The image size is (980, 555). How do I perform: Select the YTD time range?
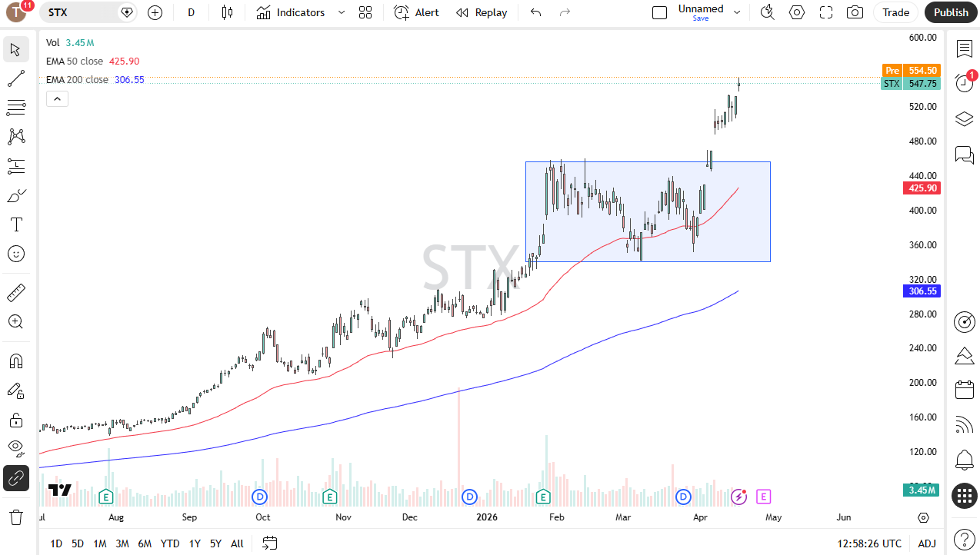point(170,543)
